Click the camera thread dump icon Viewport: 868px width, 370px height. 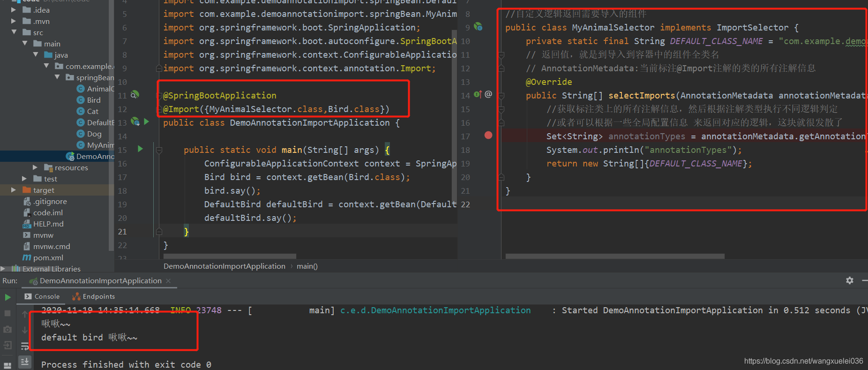point(7,330)
